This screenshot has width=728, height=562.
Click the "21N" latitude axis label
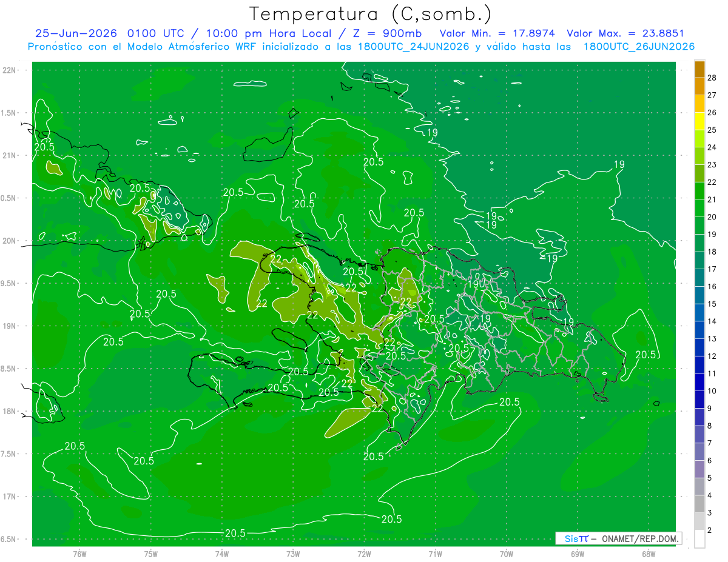(x=9, y=155)
